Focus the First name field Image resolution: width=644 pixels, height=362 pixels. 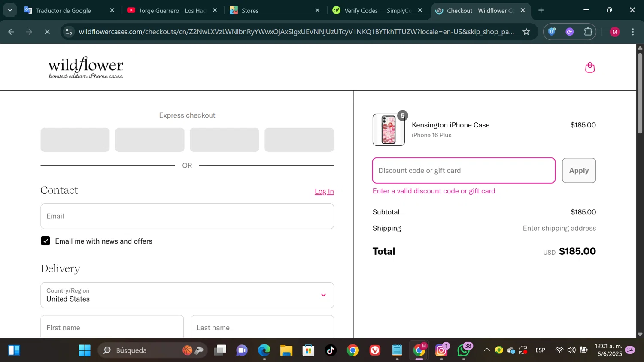pyautogui.click(x=112, y=327)
